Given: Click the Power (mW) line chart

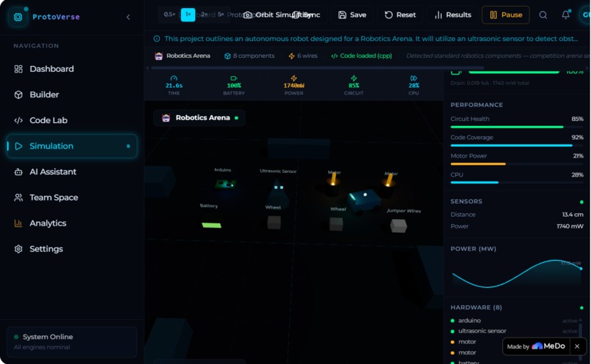Looking at the screenshot, I should point(517,274).
